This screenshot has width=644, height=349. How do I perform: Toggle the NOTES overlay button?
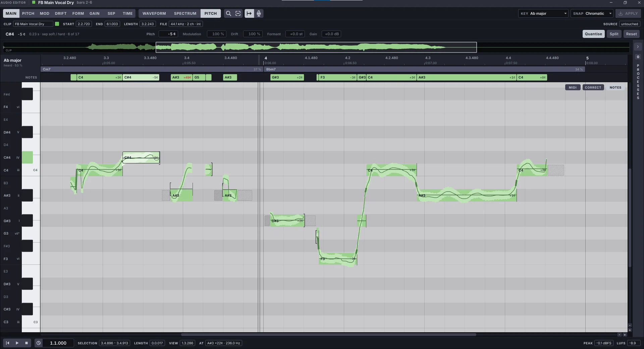click(x=615, y=87)
